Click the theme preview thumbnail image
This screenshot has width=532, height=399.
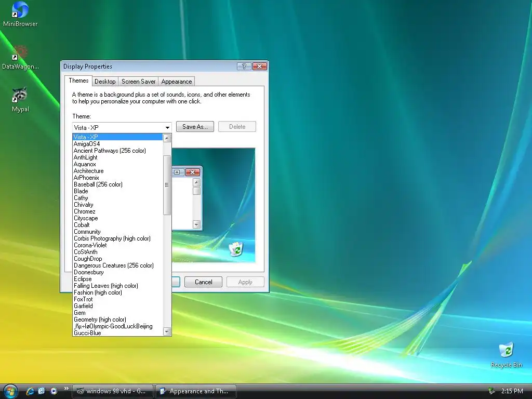(x=214, y=205)
